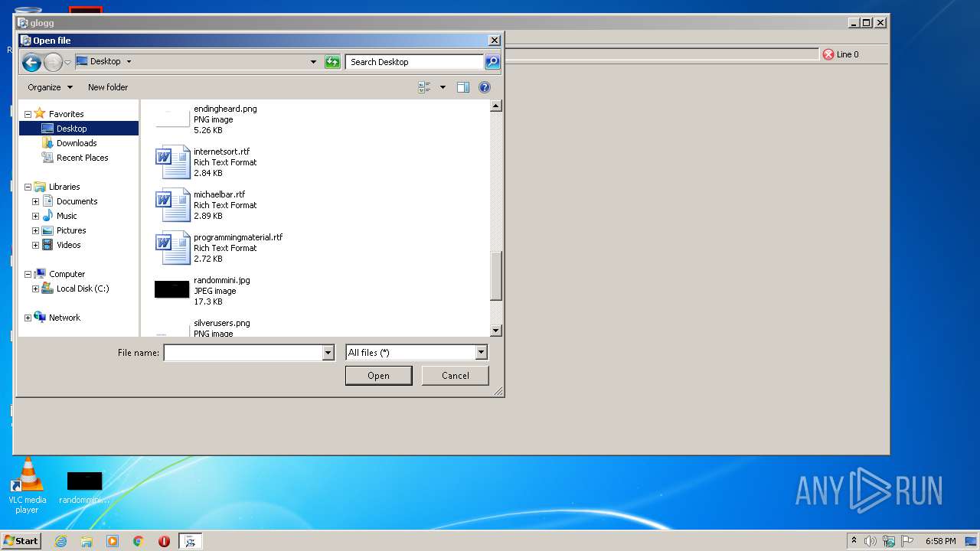Open Windows Media Player from the taskbar

[113, 541]
